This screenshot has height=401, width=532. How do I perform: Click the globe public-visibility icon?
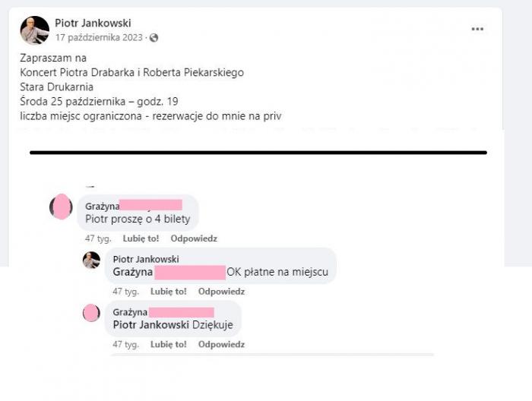[154, 38]
